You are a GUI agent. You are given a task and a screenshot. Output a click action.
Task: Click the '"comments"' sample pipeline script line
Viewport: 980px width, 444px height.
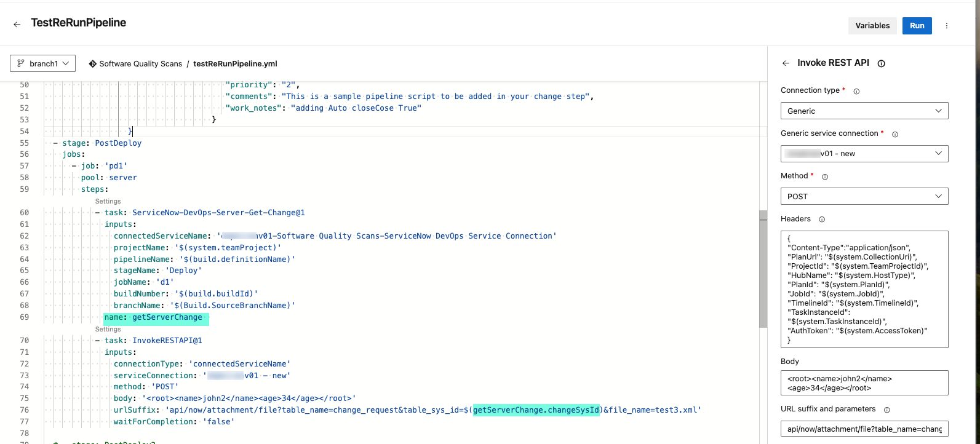point(409,97)
